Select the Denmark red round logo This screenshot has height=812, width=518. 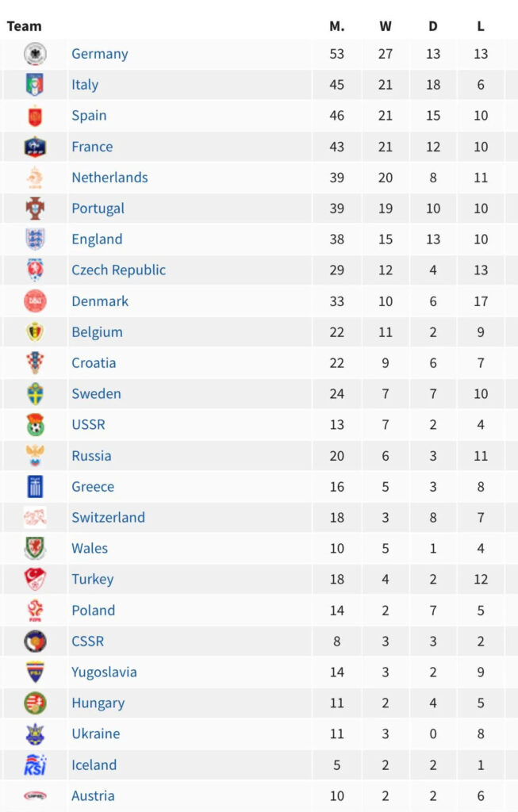[x=35, y=301]
